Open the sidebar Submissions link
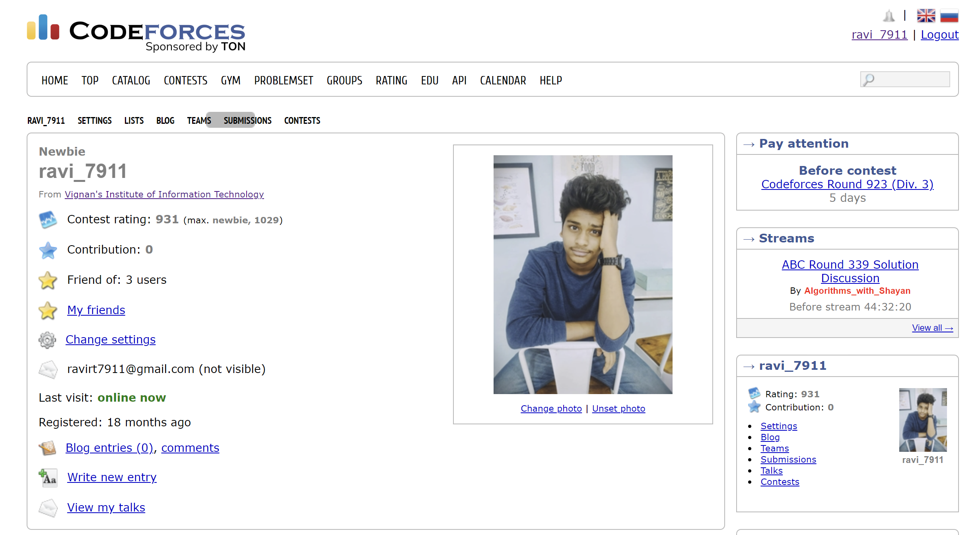 tap(788, 459)
